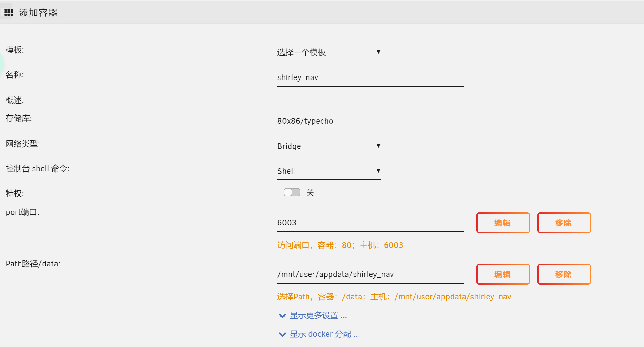Click the 概述 label
This screenshot has width=644, height=347.
15,100
